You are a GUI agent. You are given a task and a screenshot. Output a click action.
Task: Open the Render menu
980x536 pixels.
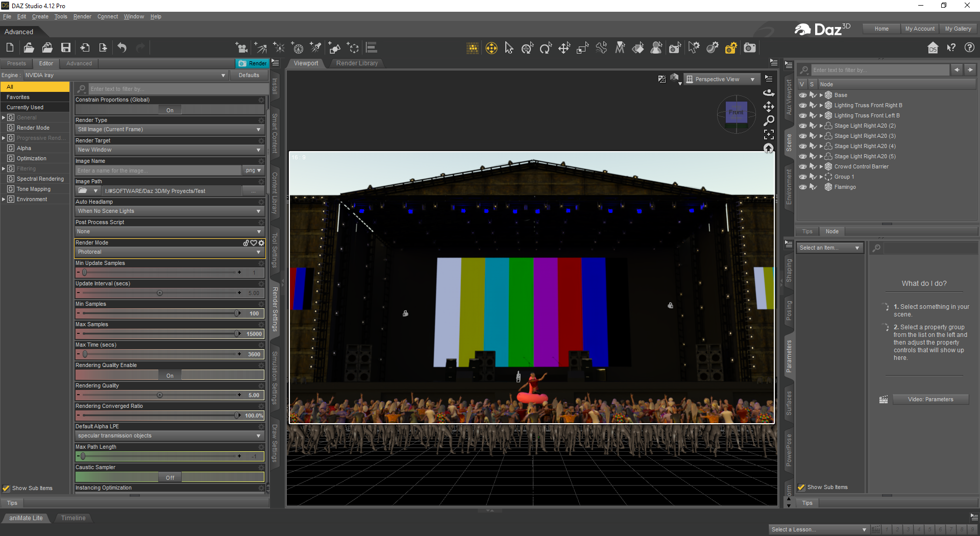(x=82, y=17)
